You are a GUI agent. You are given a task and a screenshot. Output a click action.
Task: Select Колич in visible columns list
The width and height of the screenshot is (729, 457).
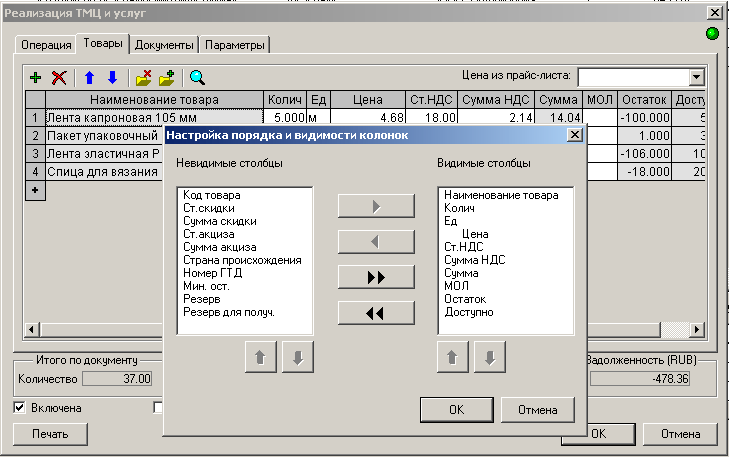[x=459, y=208]
